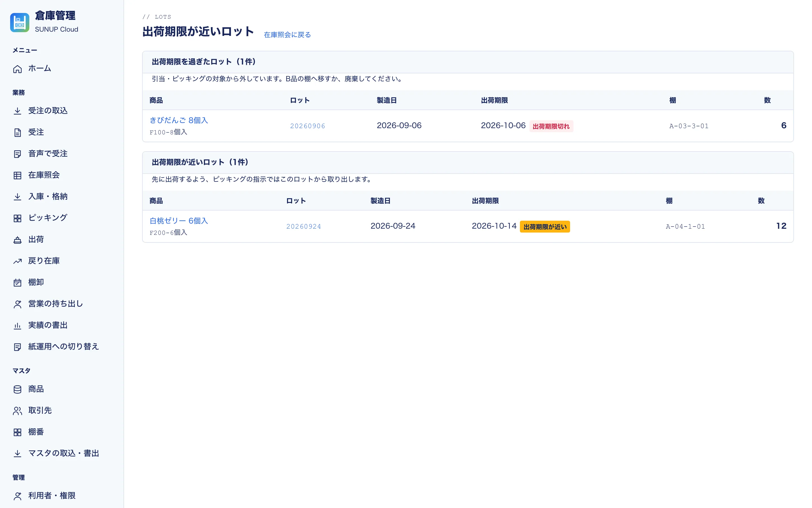Click the note icon beside 紙運用への切り替え
This screenshot has width=812, height=508.
click(17, 347)
